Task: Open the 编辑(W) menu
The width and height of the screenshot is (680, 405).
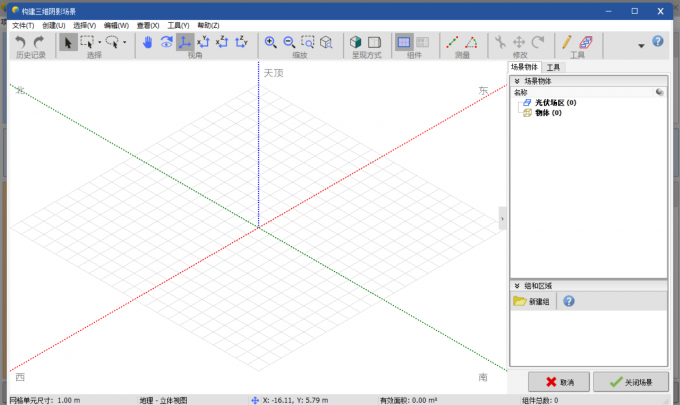Action: pos(116,26)
